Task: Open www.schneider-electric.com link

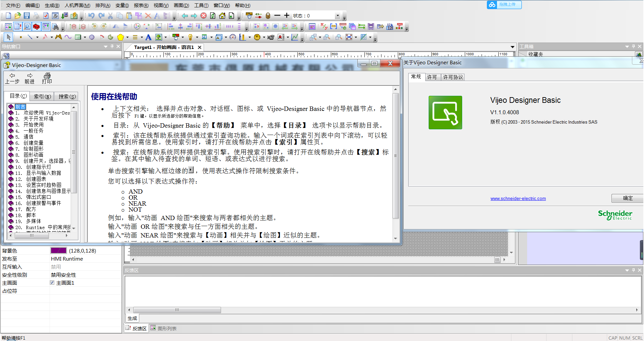Action: pyautogui.click(x=518, y=199)
